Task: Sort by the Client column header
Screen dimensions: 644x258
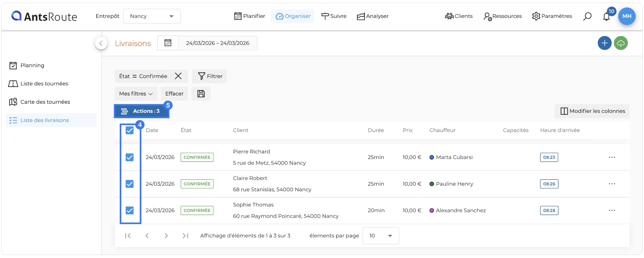Action: (x=240, y=130)
